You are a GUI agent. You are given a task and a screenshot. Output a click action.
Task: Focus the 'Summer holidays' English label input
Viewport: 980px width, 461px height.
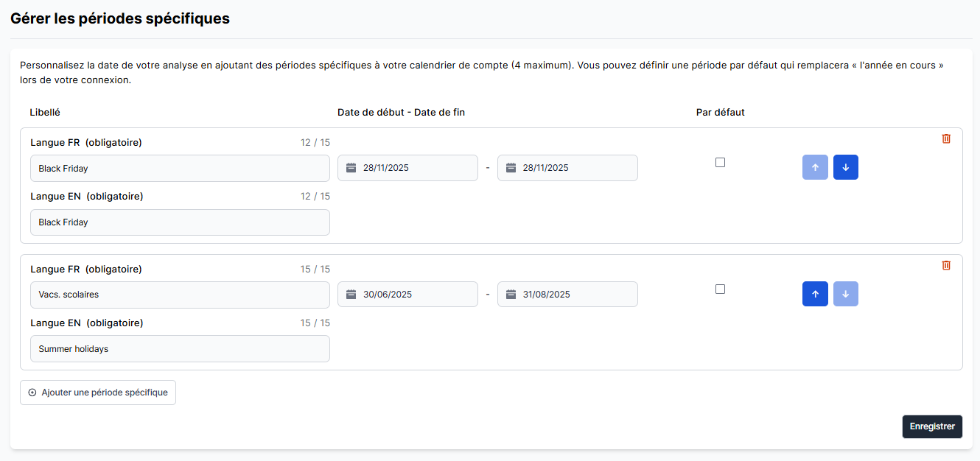180,349
